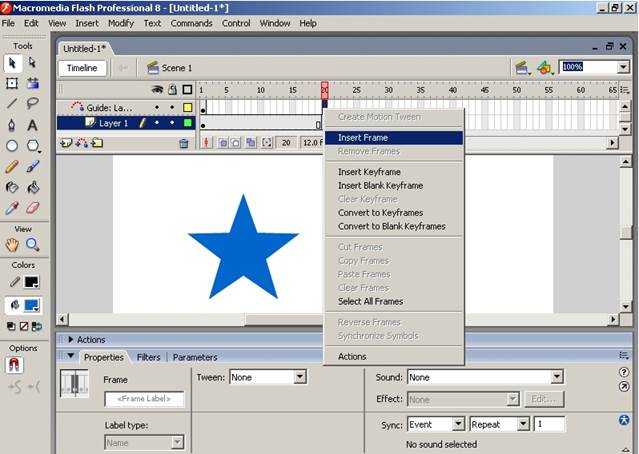Viewport: 639px width, 454px height.
Task: Open the Edit Scene dropdown
Action: [x=523, y=68]
